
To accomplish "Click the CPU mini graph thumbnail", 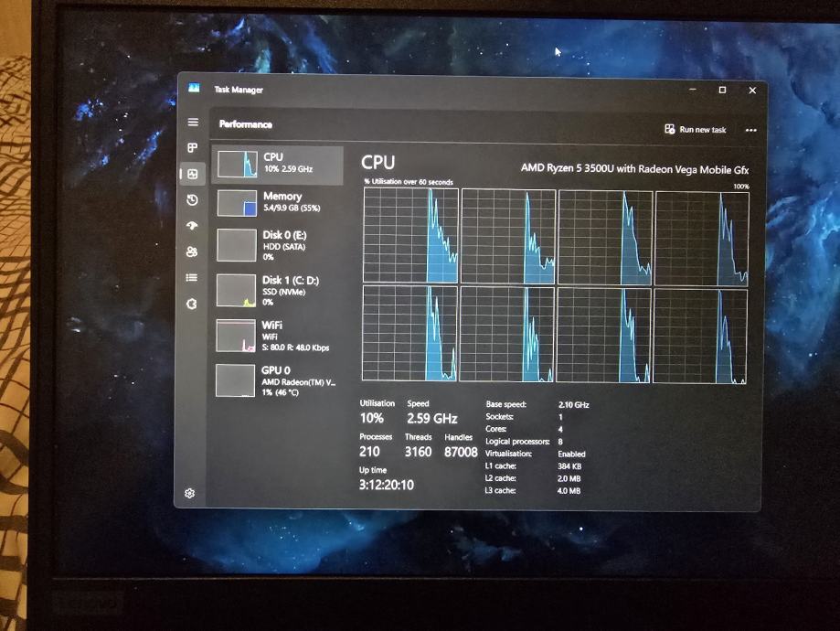I will pyautogui.click(x=238, y=164).
